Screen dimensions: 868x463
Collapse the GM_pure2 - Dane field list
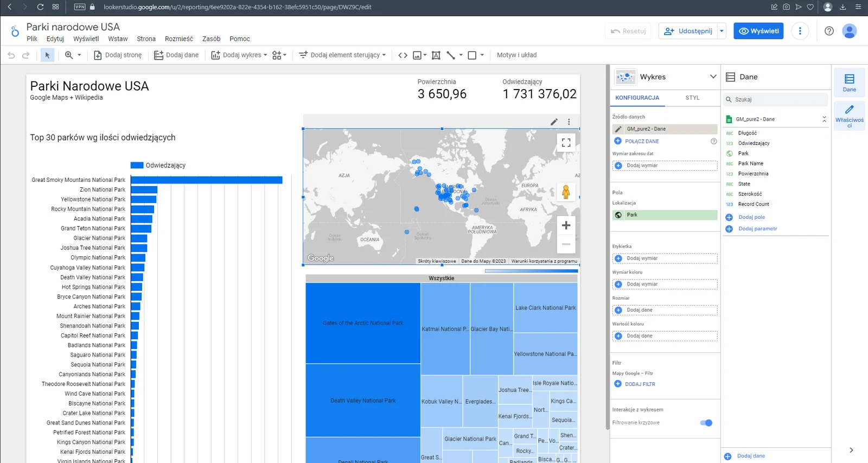coord(824,119)
